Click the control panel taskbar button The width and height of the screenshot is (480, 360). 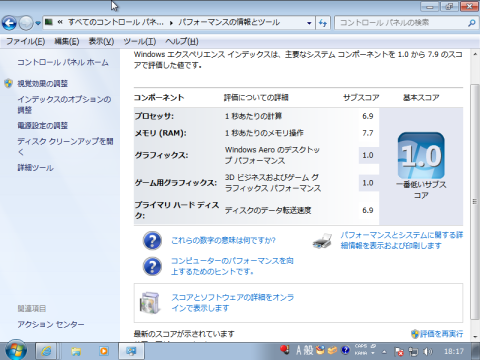pos(131,351)
